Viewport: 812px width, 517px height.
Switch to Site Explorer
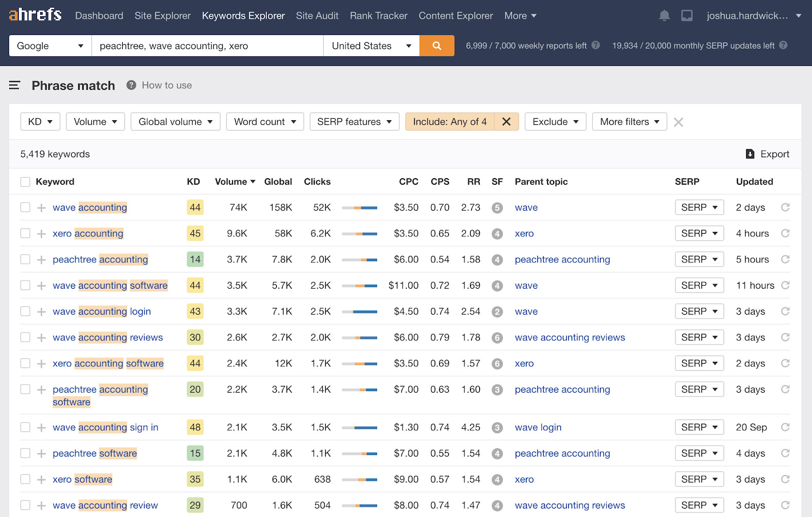[162, 15]
